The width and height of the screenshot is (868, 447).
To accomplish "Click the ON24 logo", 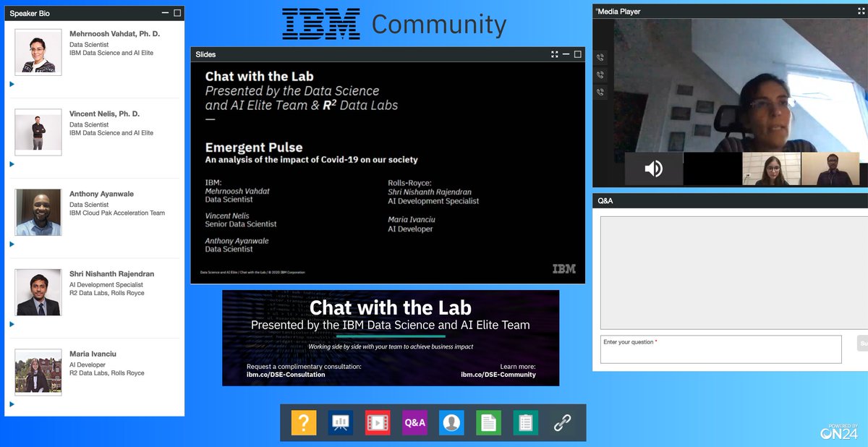I will click(839, 431).
